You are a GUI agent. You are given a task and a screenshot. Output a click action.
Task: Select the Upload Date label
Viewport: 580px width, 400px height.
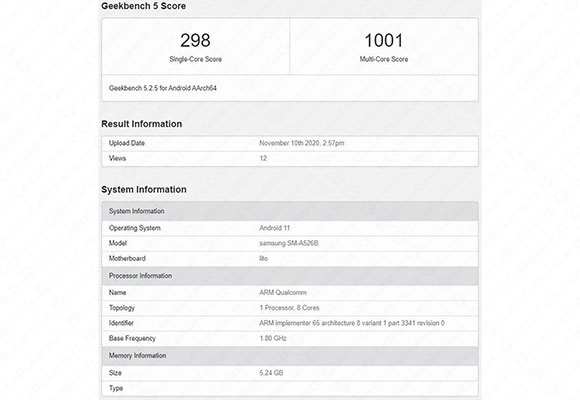click(127, 143)
